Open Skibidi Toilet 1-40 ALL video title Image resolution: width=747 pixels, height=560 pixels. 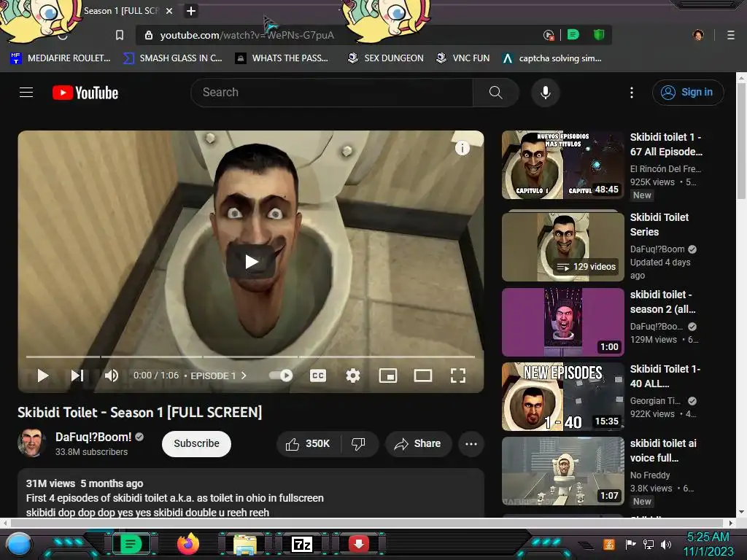click(665, 376)
